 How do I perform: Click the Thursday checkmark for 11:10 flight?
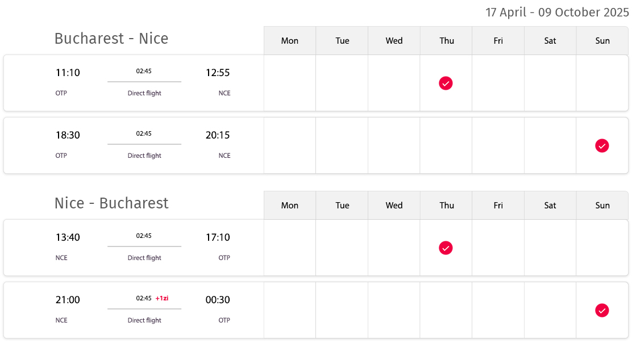[x=446, y=83]
